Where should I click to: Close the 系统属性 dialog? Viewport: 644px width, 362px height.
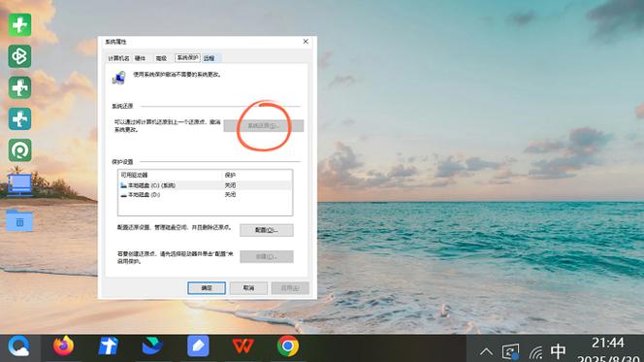[306, 42]
